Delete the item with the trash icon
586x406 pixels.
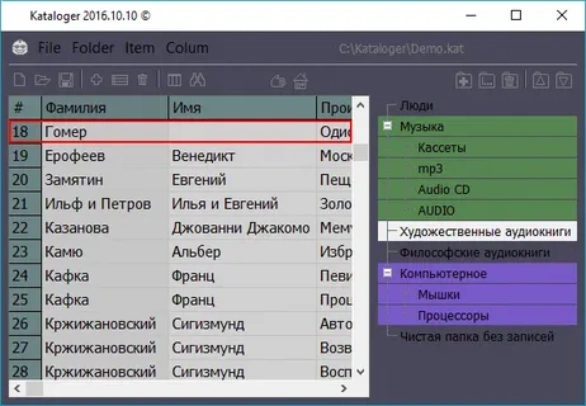[142, 80]
